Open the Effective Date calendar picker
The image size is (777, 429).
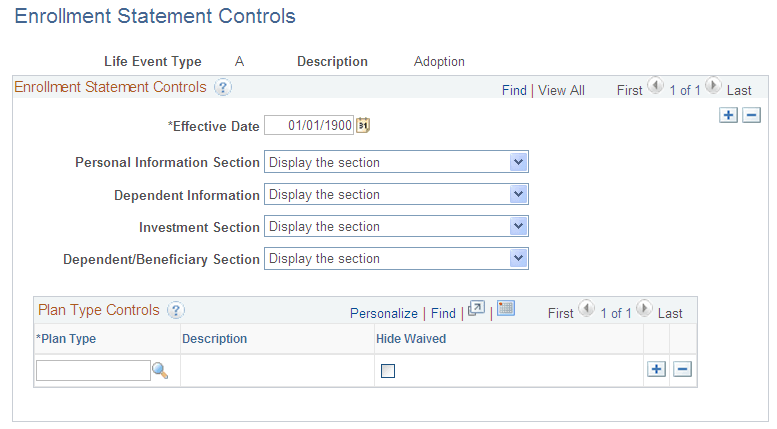tap(363, 126)
